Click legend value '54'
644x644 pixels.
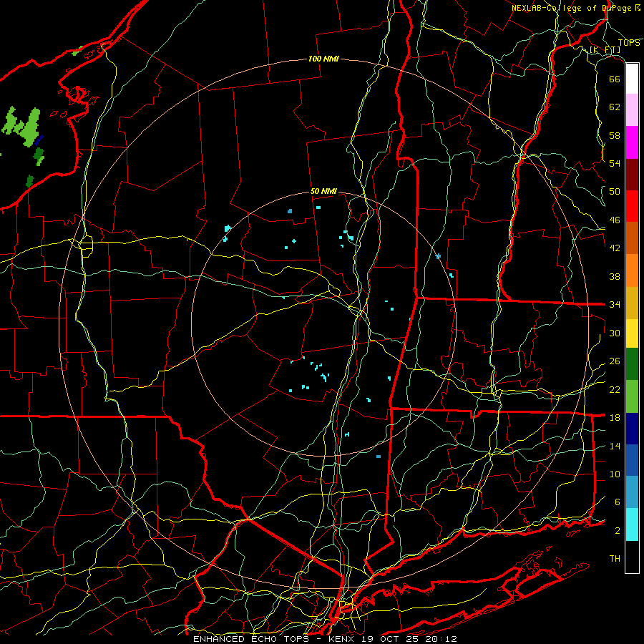coord(615,163)
